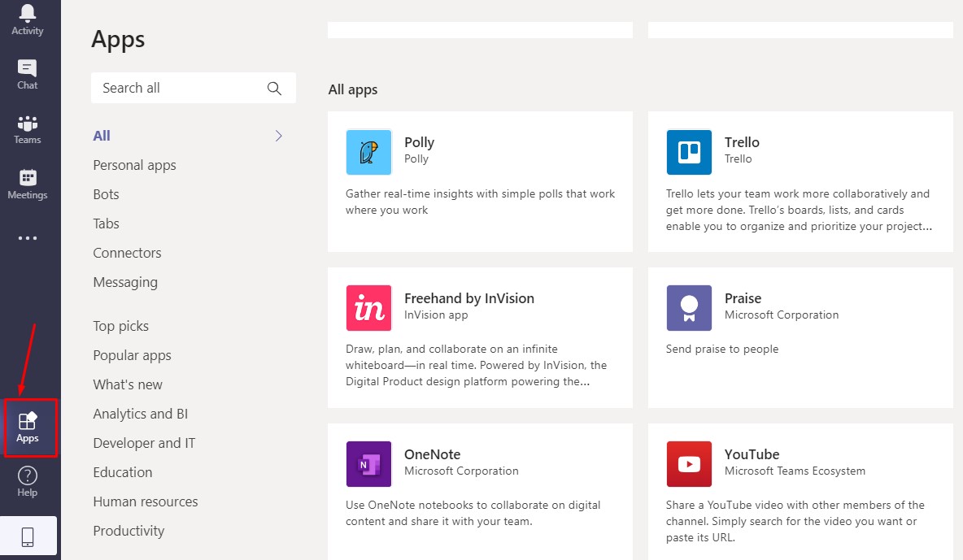Click 'Microsoft Teams Ecosystem' publisher text

pyautogui.click(x=795, y=471)
